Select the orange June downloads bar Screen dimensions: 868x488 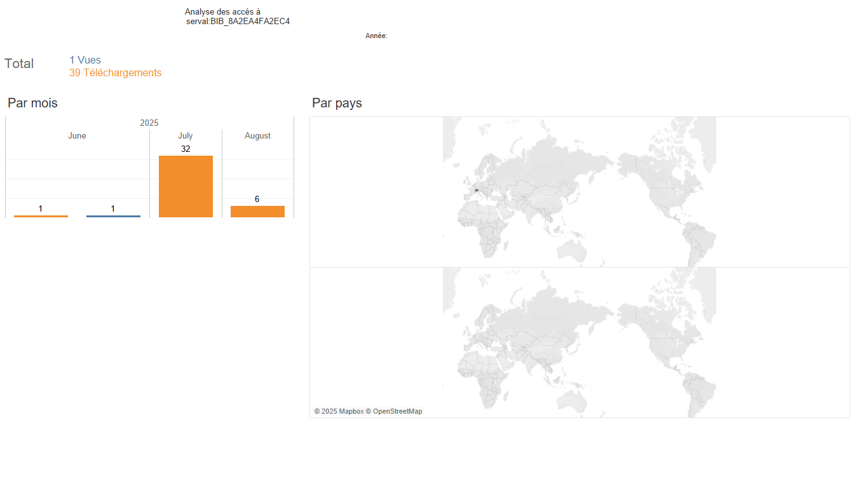(41, 217)
